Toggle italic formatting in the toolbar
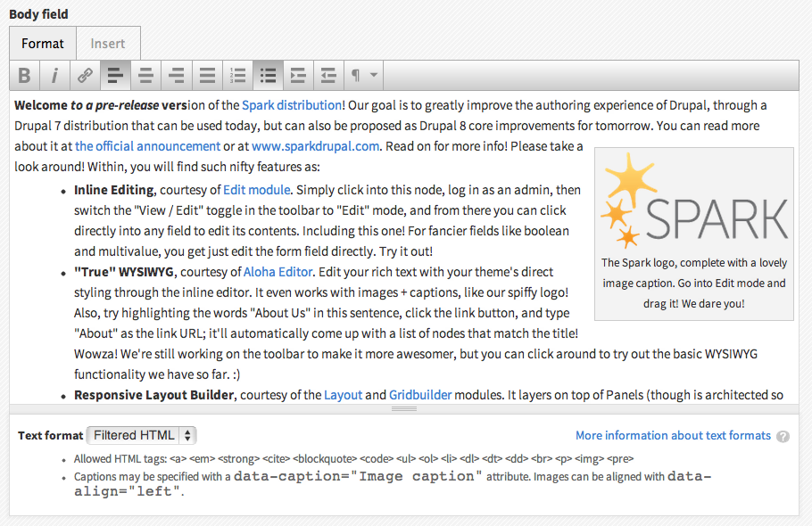812x526 pixels. tap(54, 76)
